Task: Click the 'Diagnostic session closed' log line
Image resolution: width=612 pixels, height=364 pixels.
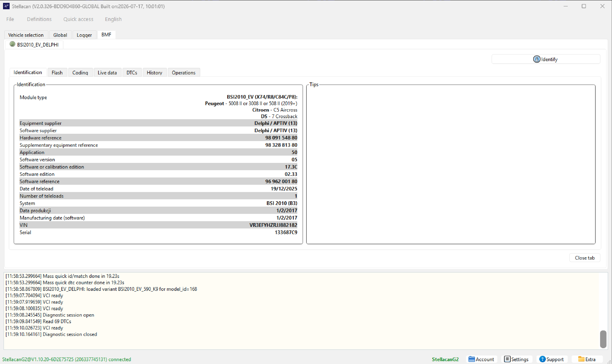Action: pos(51,334)
